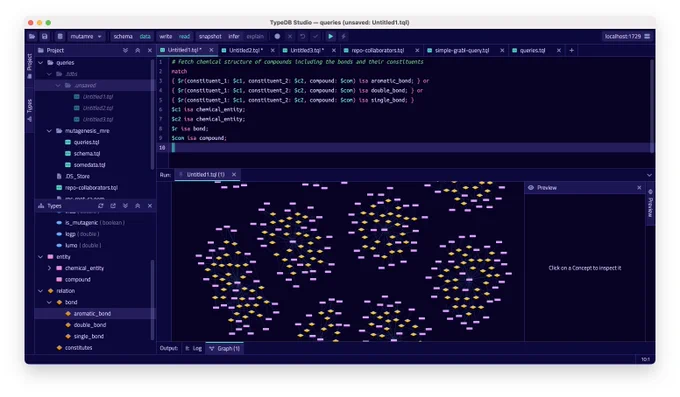The width and height of the screenshot is (680, 397).
Task: Click the transaction status circle icon
Action: click(277, 36)
